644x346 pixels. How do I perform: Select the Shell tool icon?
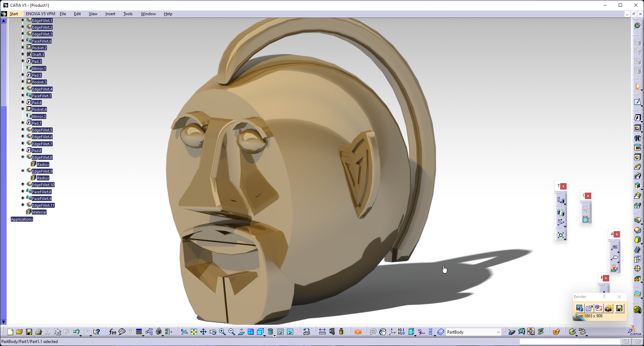(637, 250)
